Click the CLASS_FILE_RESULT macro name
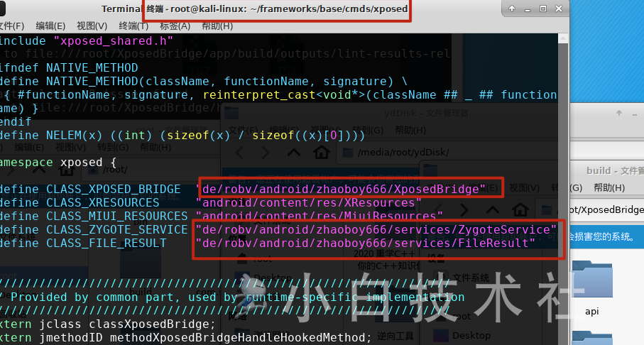Screen dimensions: 644x345 106,243
